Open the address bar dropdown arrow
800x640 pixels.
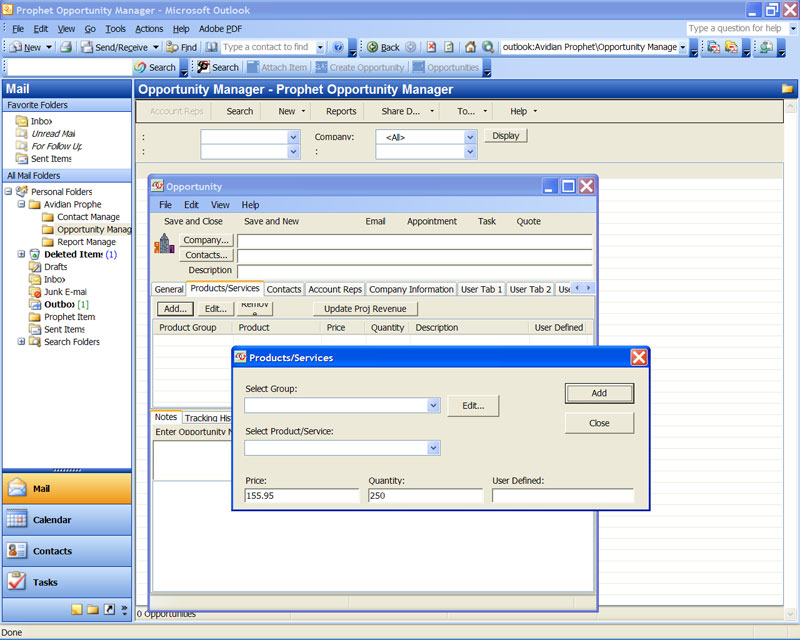click(x=683, y=47)
